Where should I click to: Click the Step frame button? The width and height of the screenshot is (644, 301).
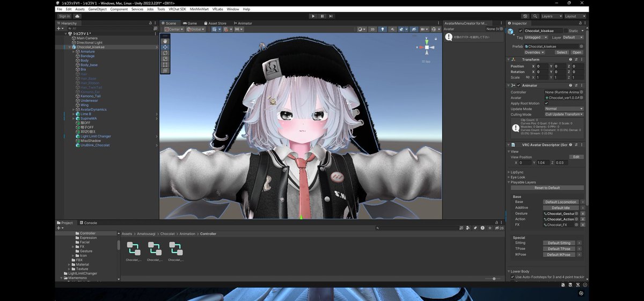coord(331,16)
